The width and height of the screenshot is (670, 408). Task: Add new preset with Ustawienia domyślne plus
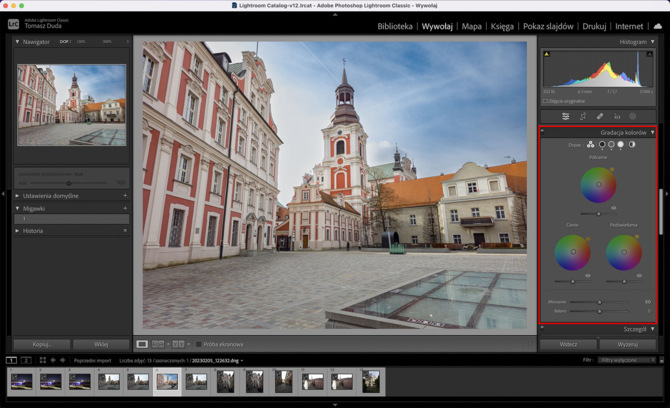(x=125, y=196)
